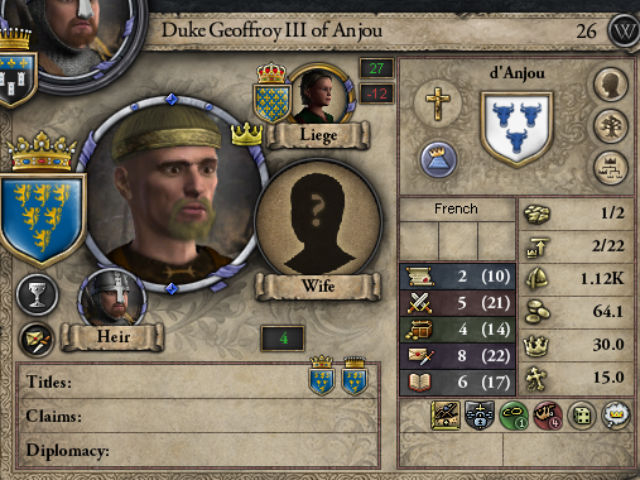Click the d'Anjou dynasty coat of arms
Screen dimensions: 640x480
pyautogui.click(x=517, y=129)
